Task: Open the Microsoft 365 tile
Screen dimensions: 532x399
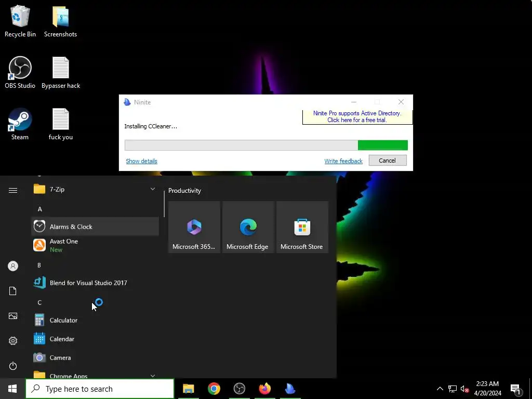Action: click(x=194, y=227)
